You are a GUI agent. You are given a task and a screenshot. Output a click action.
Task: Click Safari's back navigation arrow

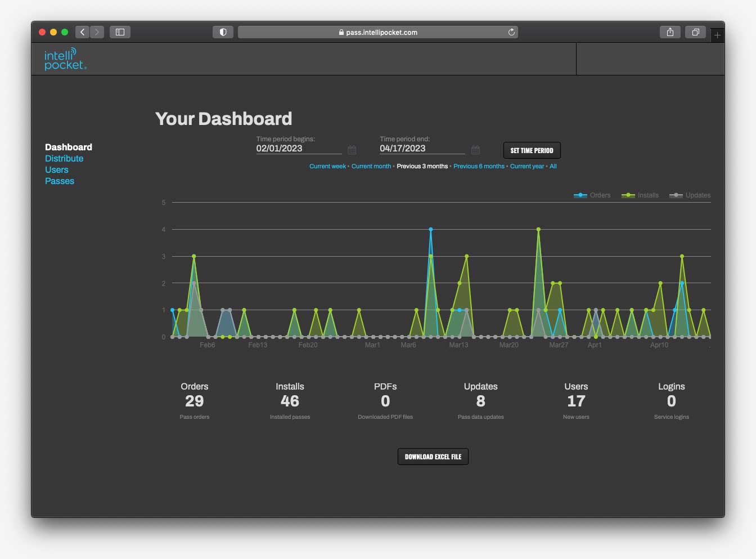point(83,32)
